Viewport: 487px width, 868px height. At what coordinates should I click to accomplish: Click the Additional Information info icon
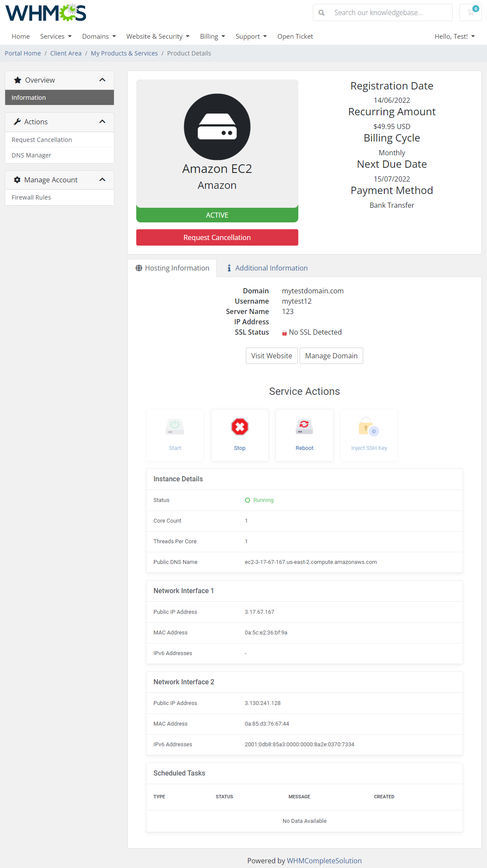[x=229, y=268]
